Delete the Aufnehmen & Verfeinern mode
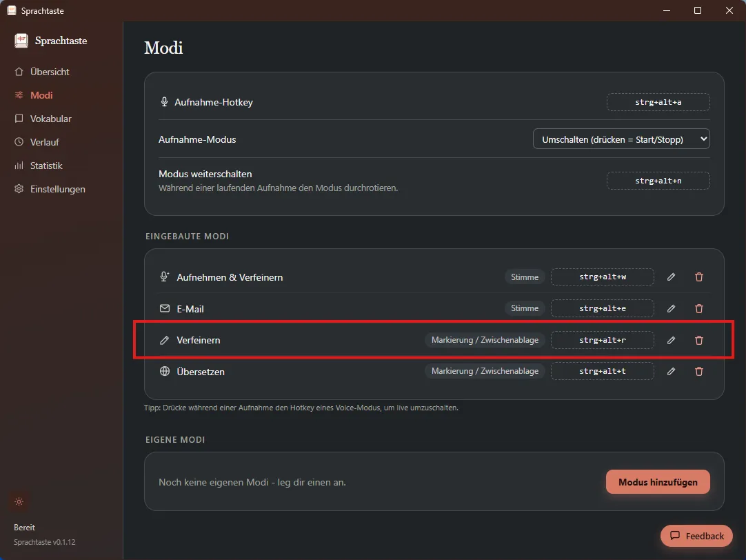 click(699, 277)
